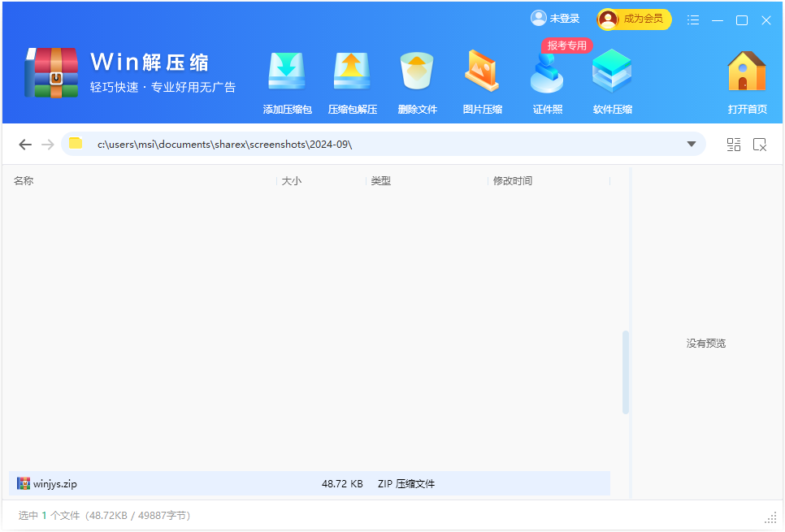This screenshot has width=785, height=532.
Task: Sort by 大小 column header
Action: coord(292,180)
